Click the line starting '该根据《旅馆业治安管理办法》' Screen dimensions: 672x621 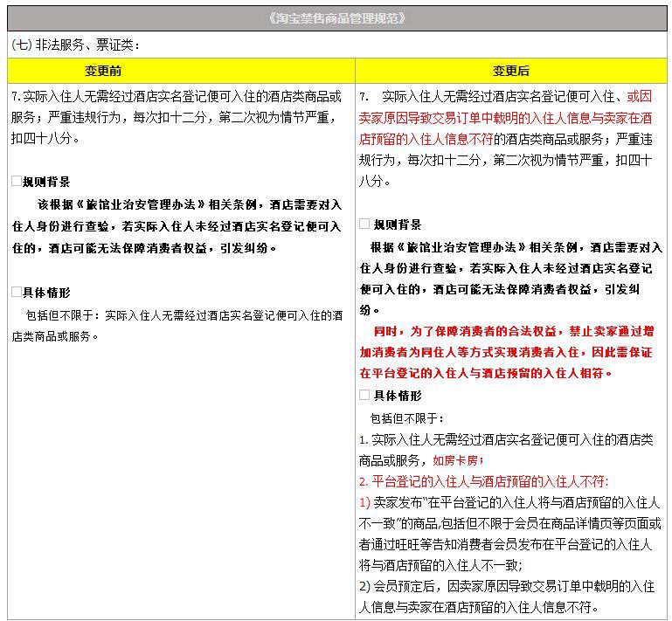pyautogui.click(x=190, y=204)
